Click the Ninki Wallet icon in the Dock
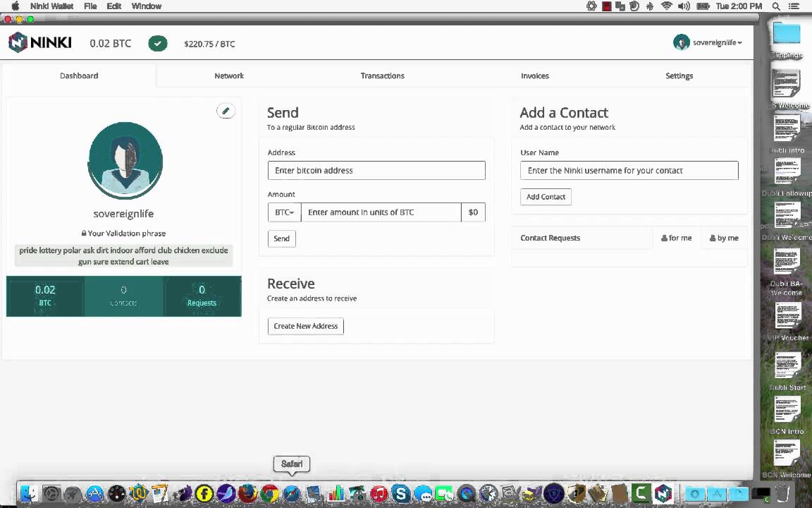 [x=663, y=493]
